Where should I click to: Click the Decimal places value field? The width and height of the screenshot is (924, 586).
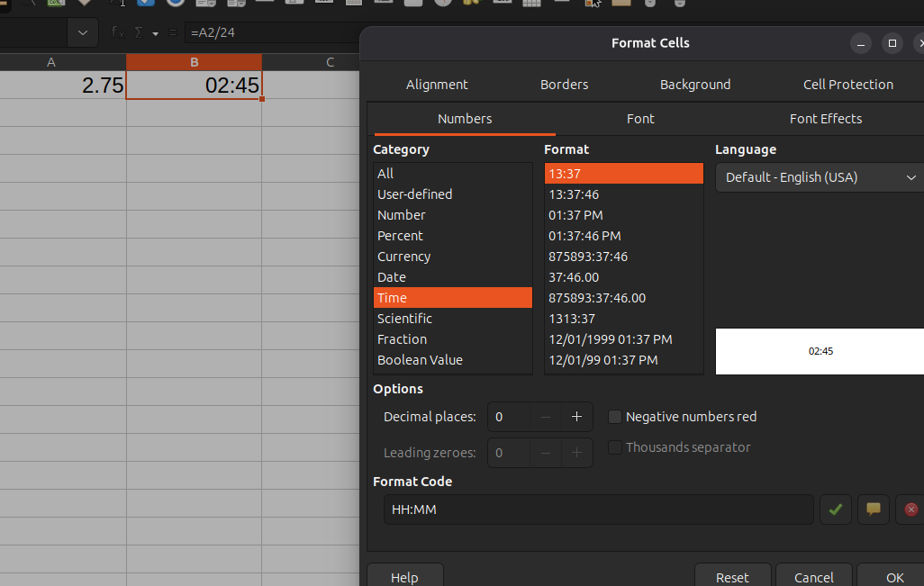509,417
